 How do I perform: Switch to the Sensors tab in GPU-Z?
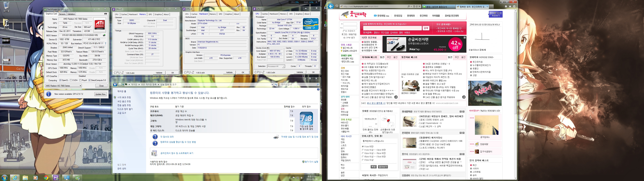pyautogui.click(x=62, y=14)
